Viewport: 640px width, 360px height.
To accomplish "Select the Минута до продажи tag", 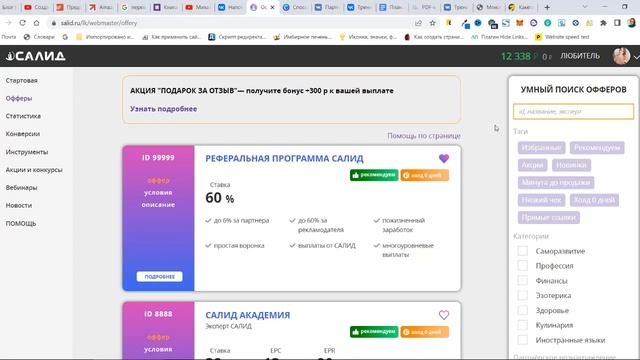I will [x=556, y=182].
